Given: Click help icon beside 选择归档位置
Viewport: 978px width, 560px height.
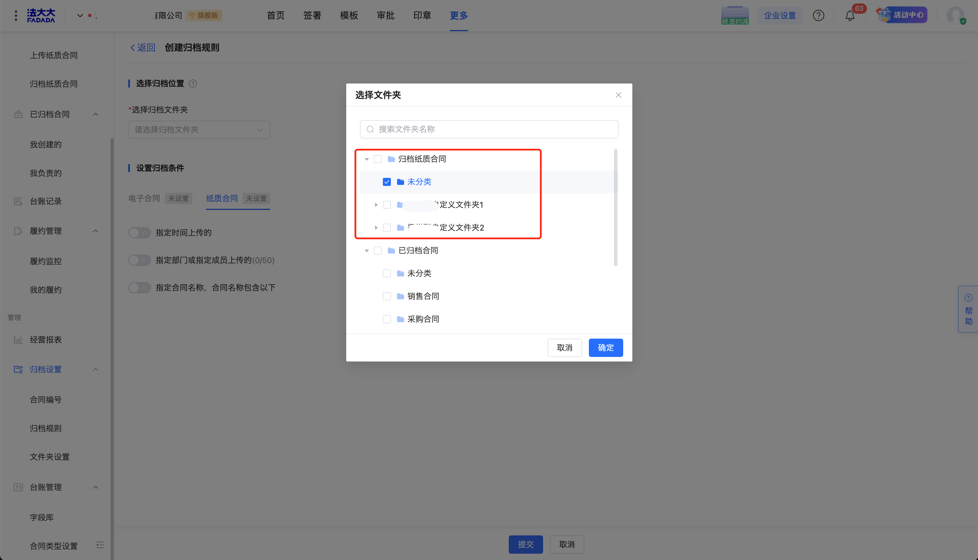Looking at the screenshot, I should [193, 84].
